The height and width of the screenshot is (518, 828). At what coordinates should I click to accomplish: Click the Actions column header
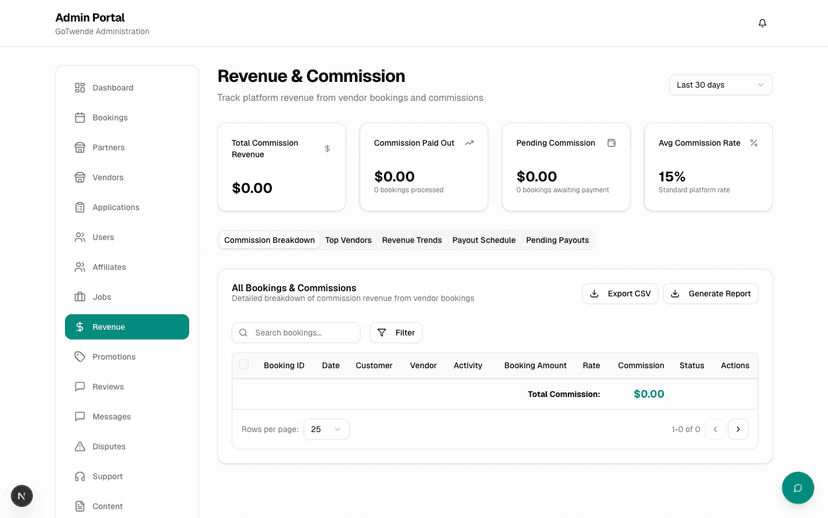point(735,365)
